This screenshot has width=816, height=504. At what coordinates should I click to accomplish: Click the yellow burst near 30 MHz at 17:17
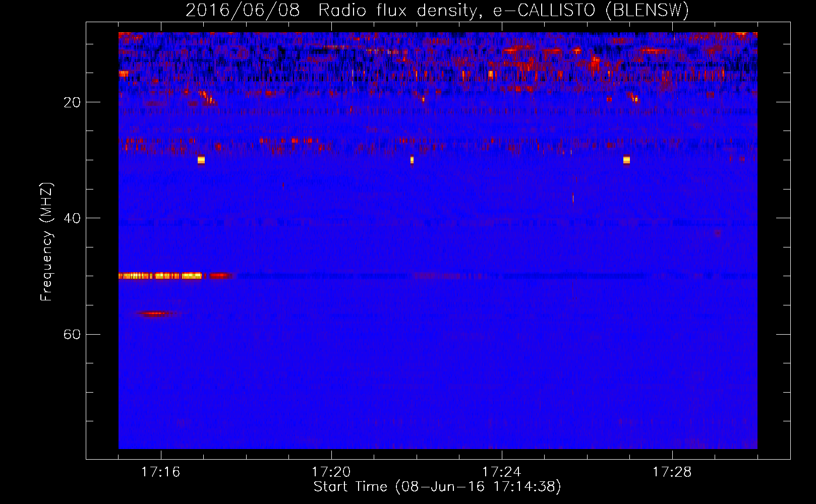tap(201, 160)
